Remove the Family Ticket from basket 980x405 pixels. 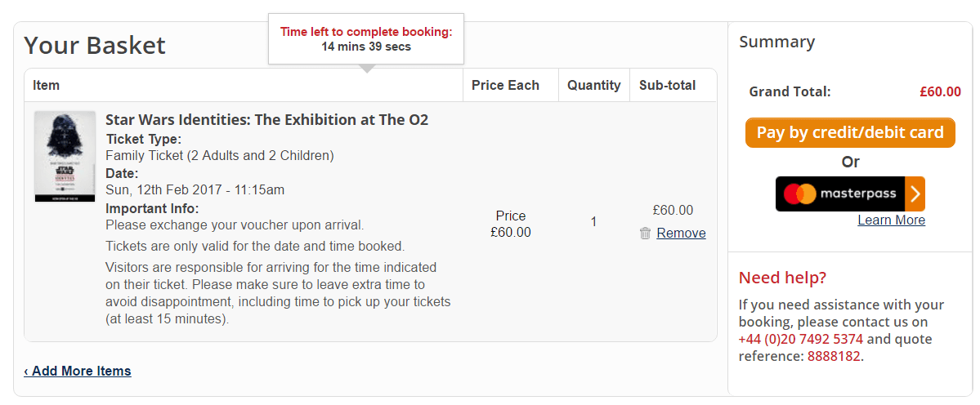point(681,234)
